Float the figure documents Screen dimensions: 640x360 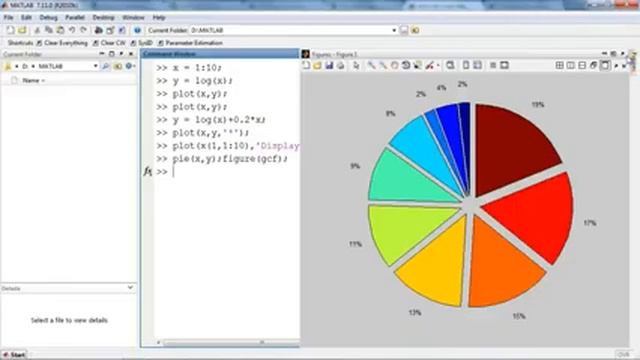(x=593, y=65)
